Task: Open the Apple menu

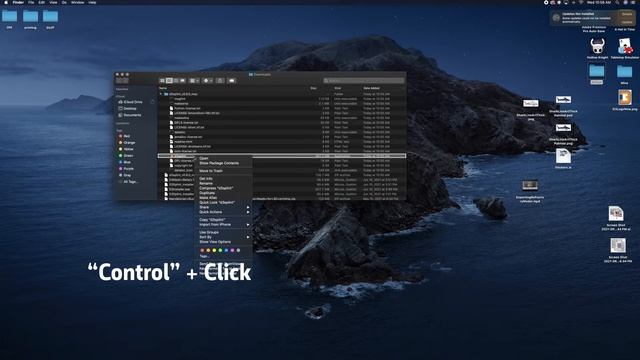Action: click(6, 2)
